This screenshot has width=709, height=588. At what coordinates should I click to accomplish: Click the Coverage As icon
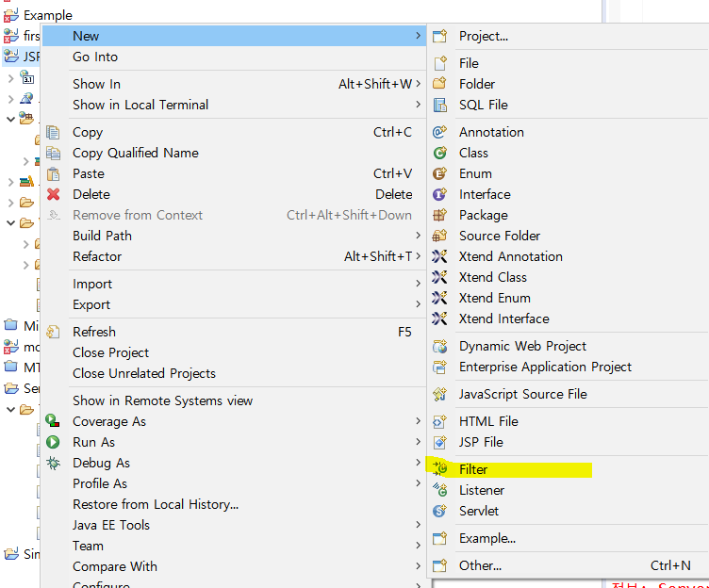point(53,421)
